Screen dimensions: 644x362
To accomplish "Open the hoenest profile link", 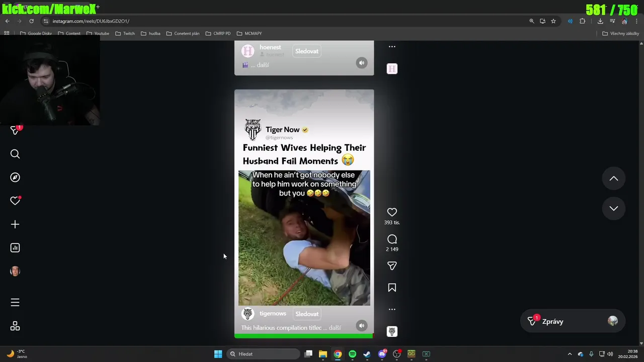I will (270, 47).
